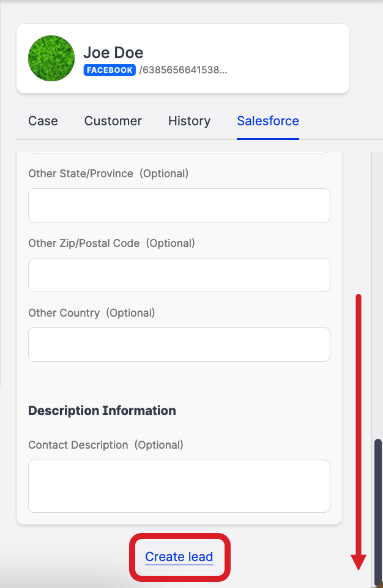Click the Other State/Province field label

click(81, 174)
